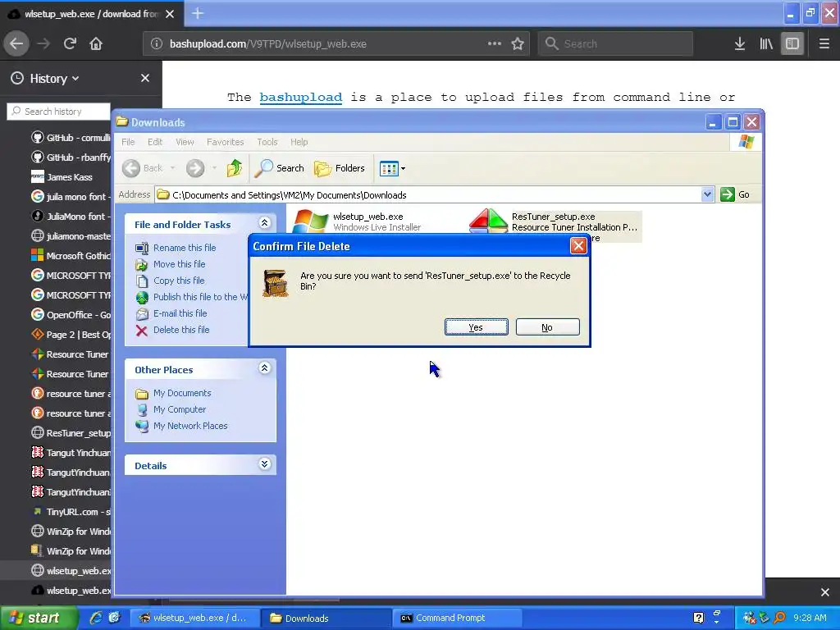Click Explorer Back button
Image resolution: width=840 pixels, height=630 pixels.
pyautogui.click(x=142, y=168)
